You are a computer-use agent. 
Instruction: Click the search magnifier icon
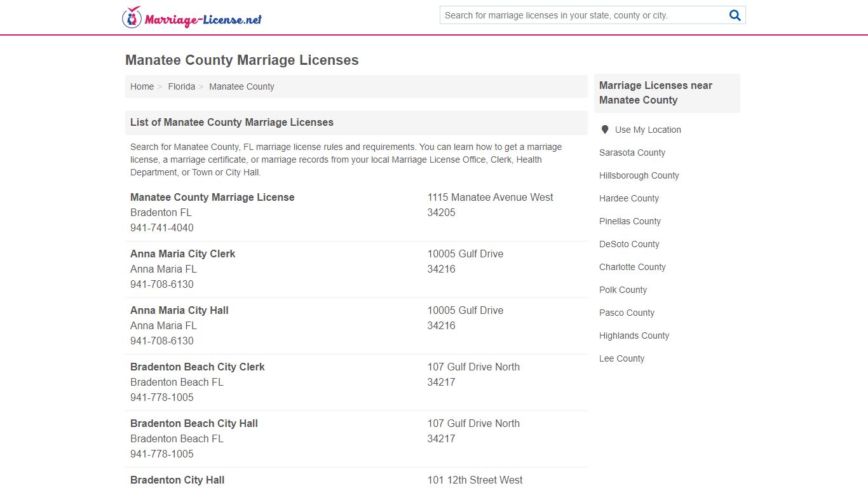tap(735, 15)
